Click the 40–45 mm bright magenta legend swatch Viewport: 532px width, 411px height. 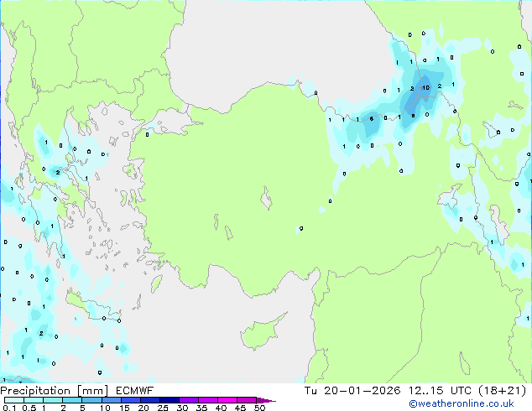point(227,400)
